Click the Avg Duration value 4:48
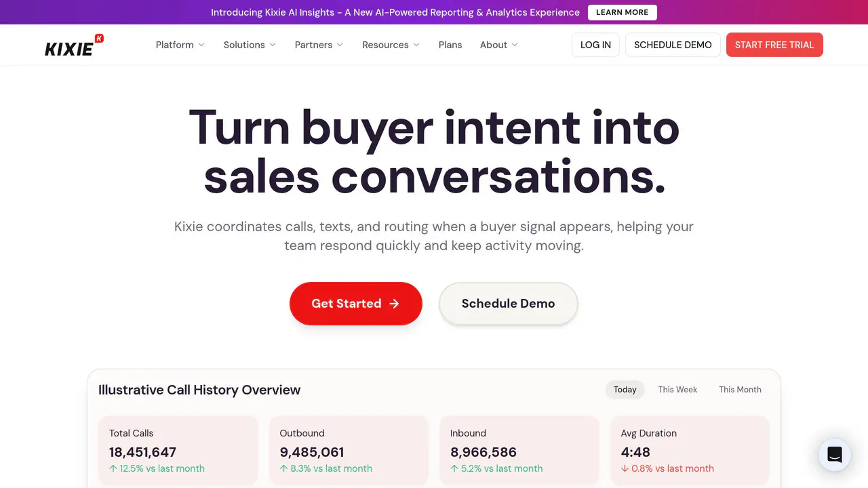 point(635,452)
